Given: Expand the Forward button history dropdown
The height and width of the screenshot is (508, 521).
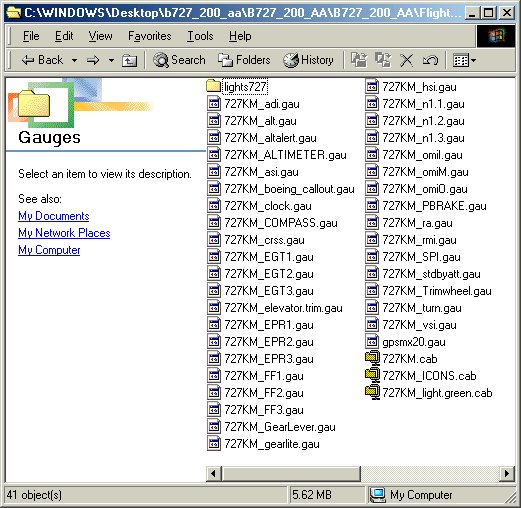Looking at the screenshot, I should coord(111,60).
